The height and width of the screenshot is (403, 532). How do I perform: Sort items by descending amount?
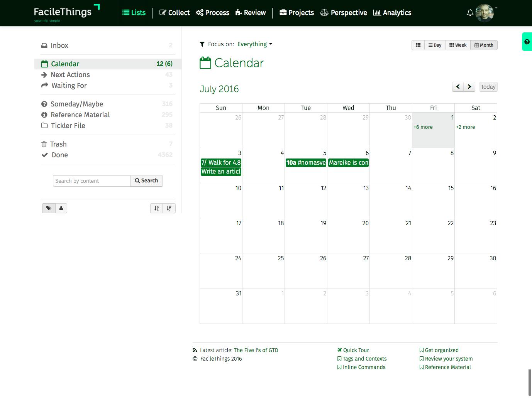[x=169, y=208]
